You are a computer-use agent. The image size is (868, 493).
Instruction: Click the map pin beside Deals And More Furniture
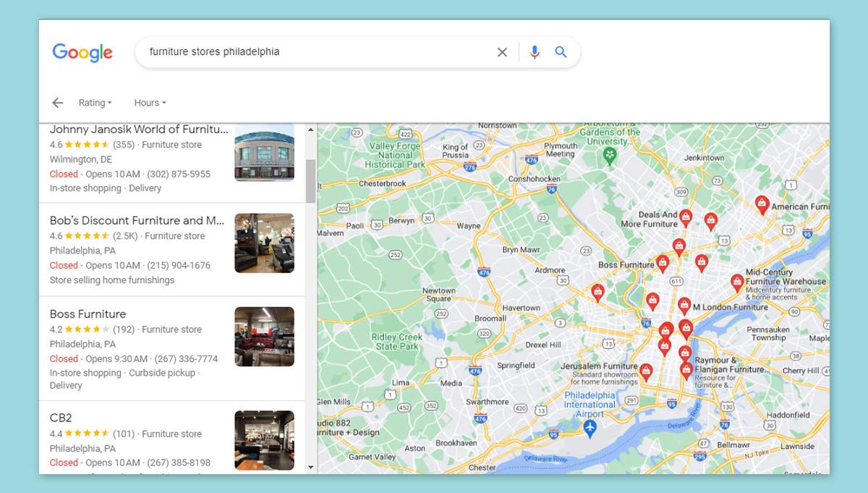[x=686, y=217]
